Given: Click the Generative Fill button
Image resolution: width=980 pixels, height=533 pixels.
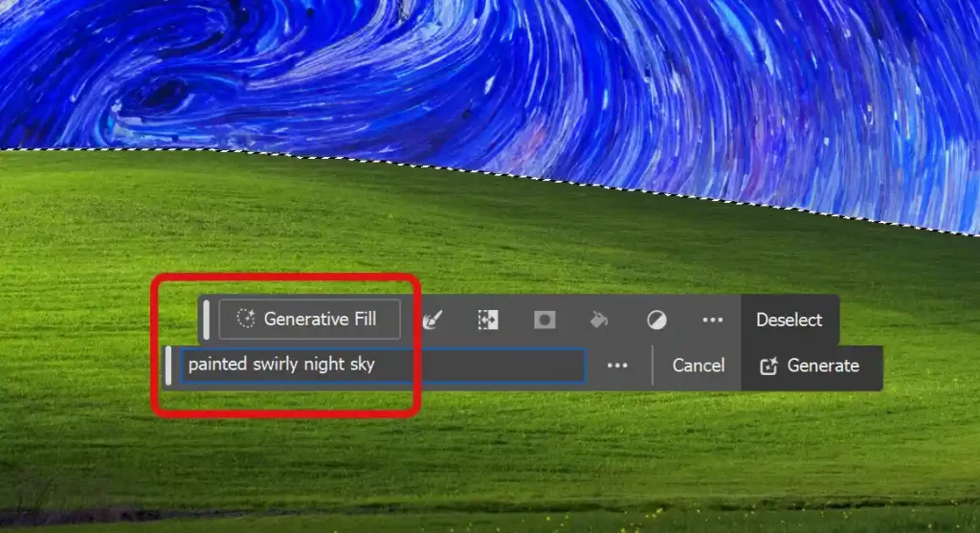Looking at the screenshot, I should pyautogui.click(x=309, y=320).
